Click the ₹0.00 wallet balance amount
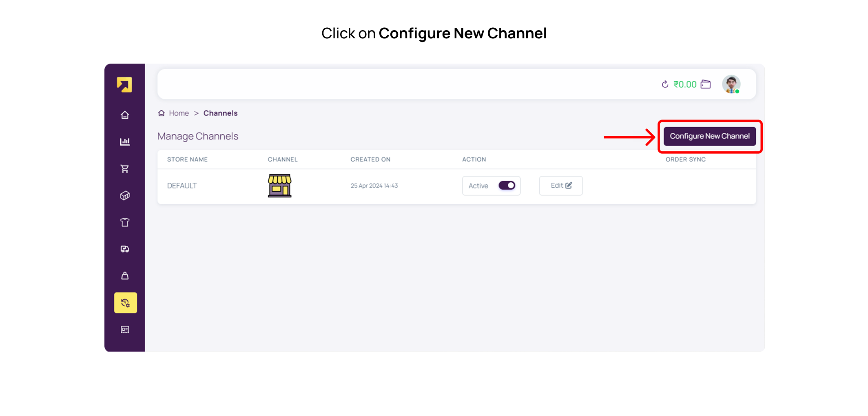Viewport: 868px width, 416px height. (685, 84)
